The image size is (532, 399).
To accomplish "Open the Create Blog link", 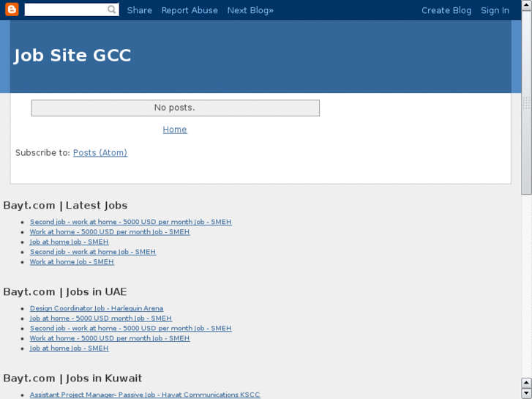I will pyautogui.click(x=446, y=10).
